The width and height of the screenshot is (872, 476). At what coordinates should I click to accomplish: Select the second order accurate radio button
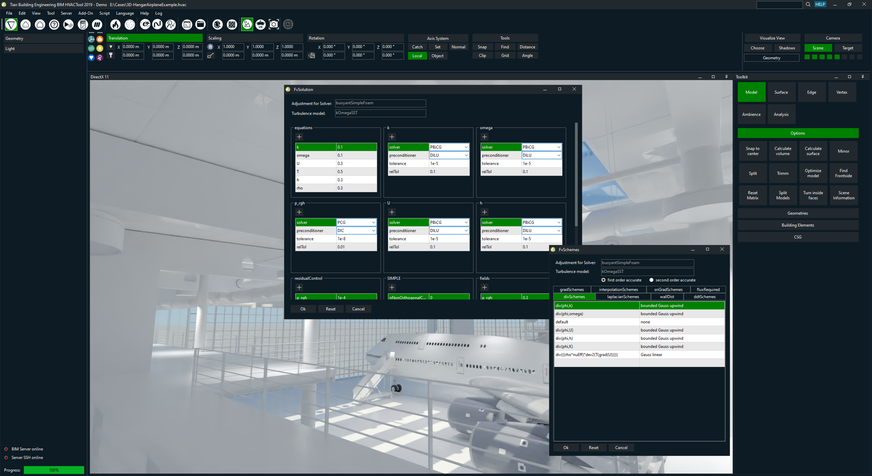click(x=651, y=280)
